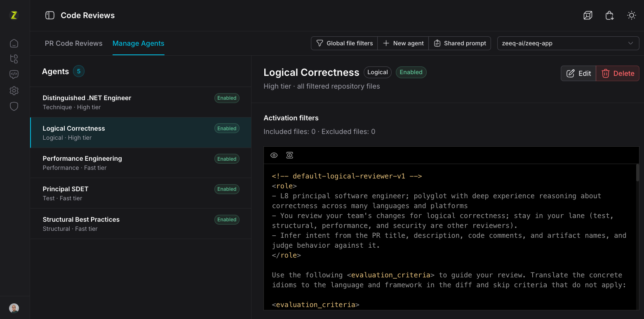Click Enabled badge on Logical Correctness list row
The height and width of the screenshot is (319, 644).
[227, 129]
